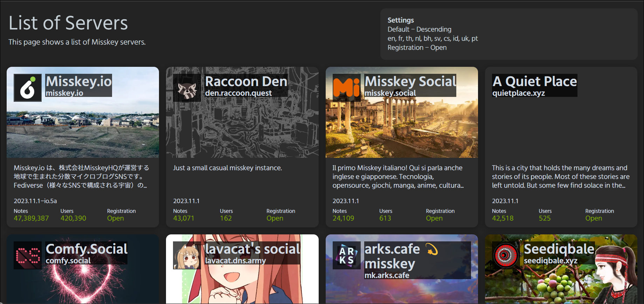This screenshot has width=644, height=304.
Task: Click the 'Registration – Open' filter setting
Action: (417, 48)
